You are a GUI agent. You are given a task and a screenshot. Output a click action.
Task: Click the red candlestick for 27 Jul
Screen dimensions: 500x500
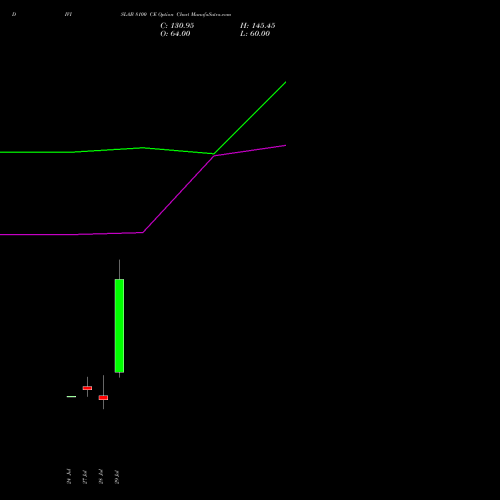click(87, 388)
